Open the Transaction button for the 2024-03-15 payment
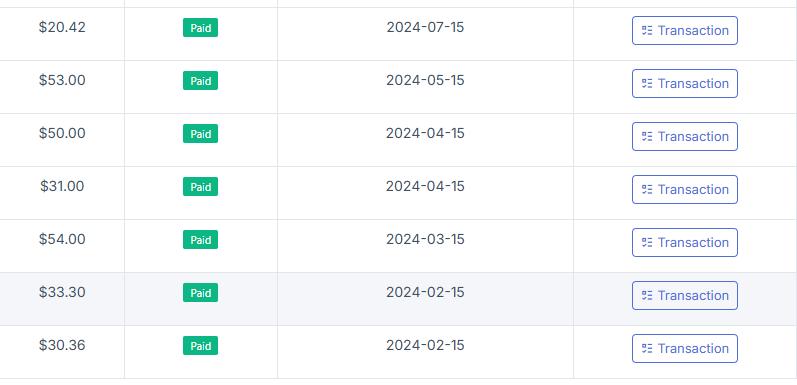 click(685, 243)
